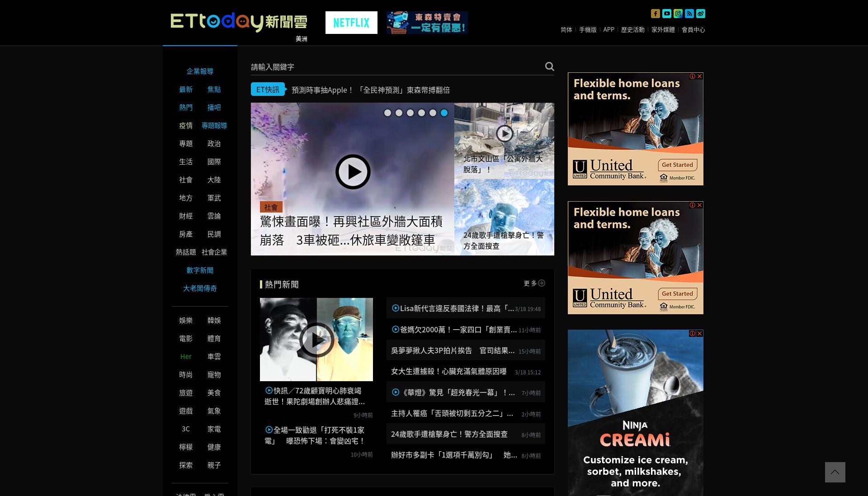
Task: Go to 會員中心
Action: 693,29
